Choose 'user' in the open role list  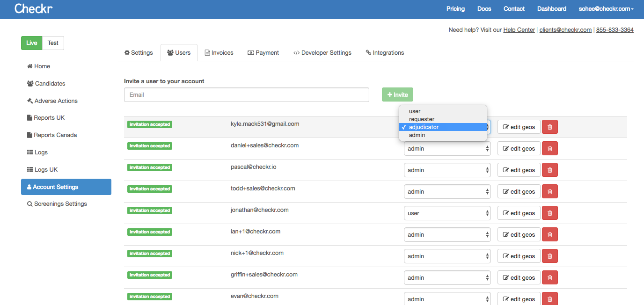point(443,111)
